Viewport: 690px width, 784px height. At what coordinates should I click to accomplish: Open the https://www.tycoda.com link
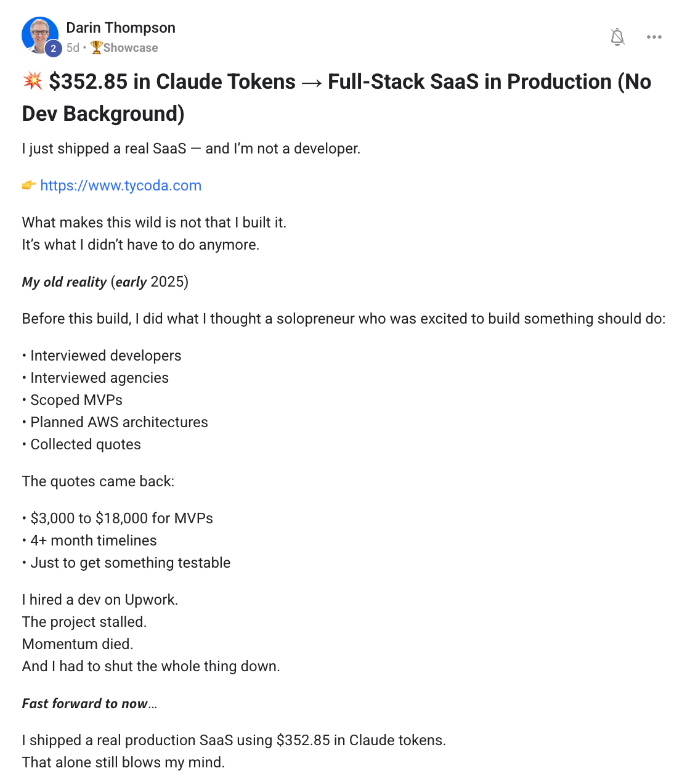click(121, 186)
